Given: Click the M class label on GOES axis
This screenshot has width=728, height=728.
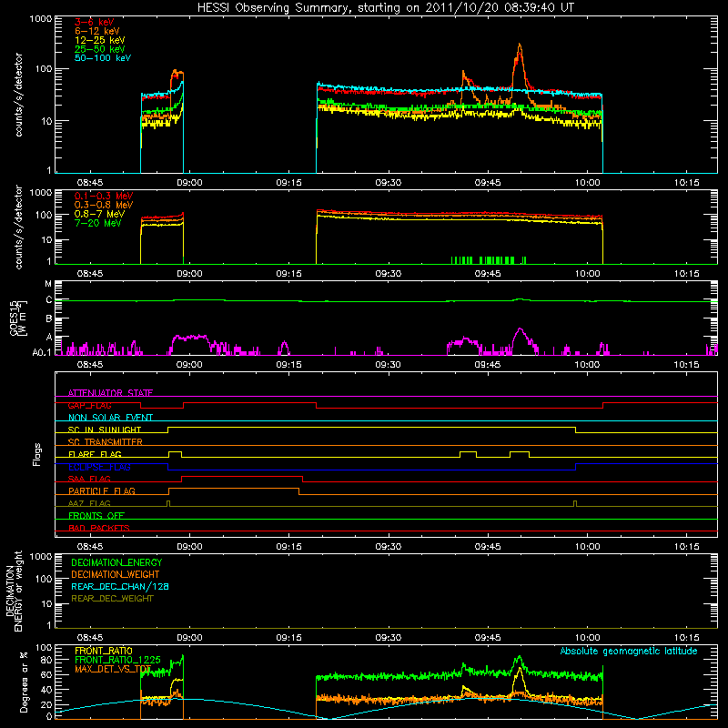Looking at the screenshot, I should 48,284.
